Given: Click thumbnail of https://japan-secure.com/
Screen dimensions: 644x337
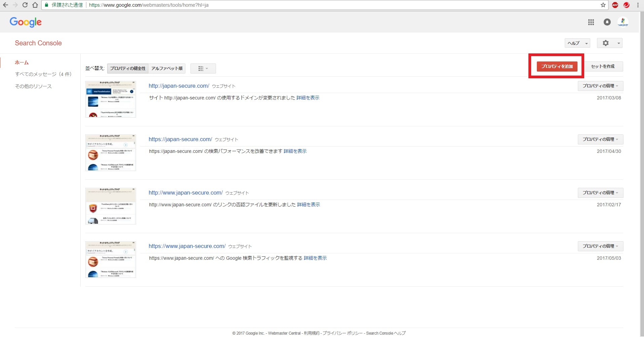Looking at the screenshot, I should tap(111, 153).
